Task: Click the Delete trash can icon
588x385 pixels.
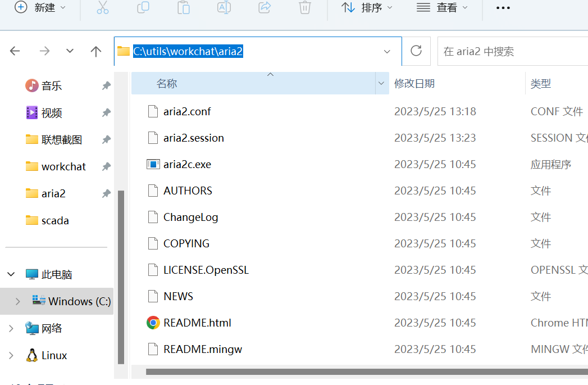Action: (x=305, y=7)
